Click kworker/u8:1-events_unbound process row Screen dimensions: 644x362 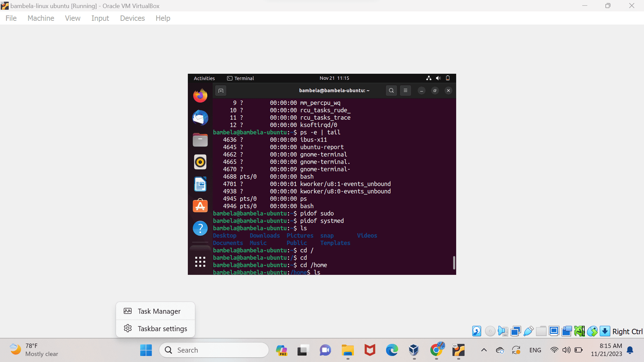click(307, 184)
